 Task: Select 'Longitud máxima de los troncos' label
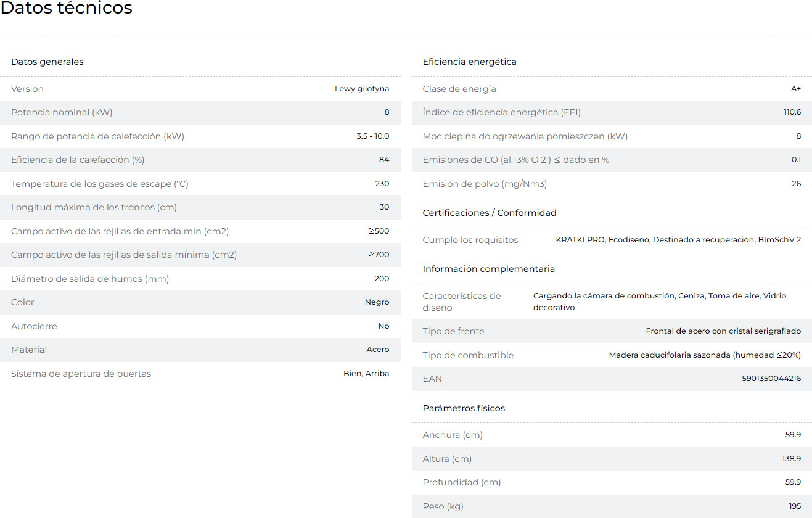point(94,207)
